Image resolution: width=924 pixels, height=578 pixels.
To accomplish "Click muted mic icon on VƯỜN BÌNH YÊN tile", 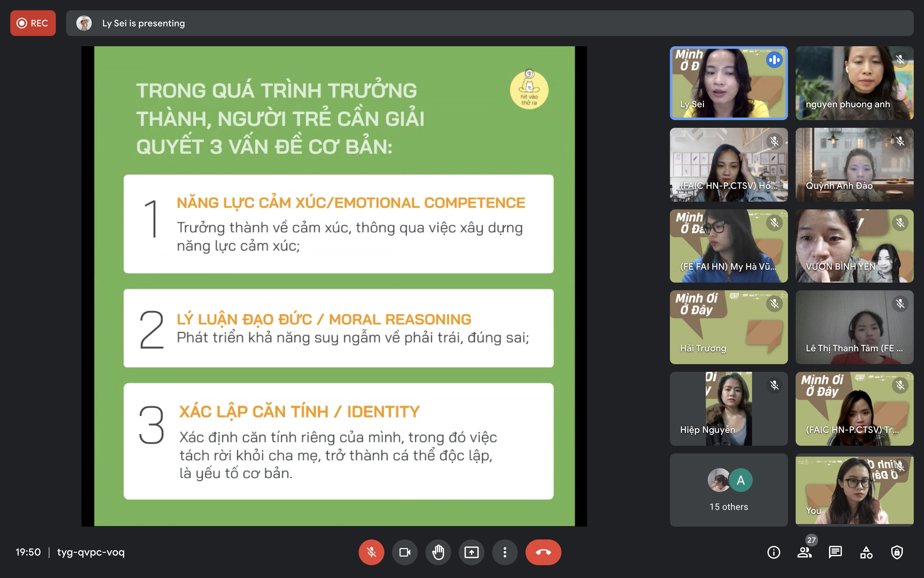I will (x=900, y=223).
